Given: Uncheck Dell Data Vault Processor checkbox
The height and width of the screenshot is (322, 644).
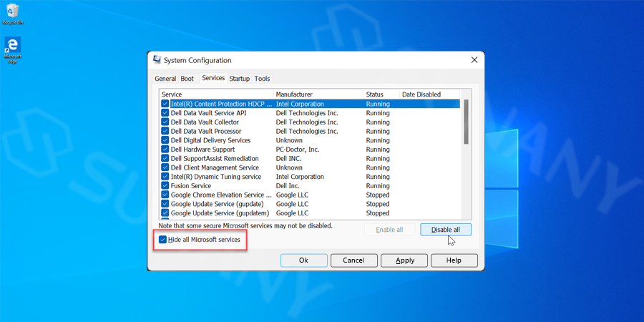Looking at the screenshot, I should coord(165,131).
